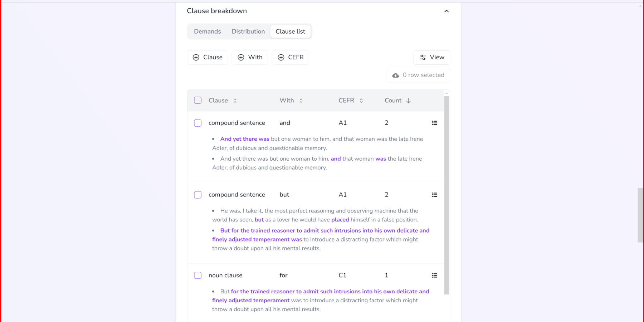Image resolution: width=644 pixels, height=322 pixels.
Task: Collapse the Clause breakdown section chevron
Action: (446, 11)
